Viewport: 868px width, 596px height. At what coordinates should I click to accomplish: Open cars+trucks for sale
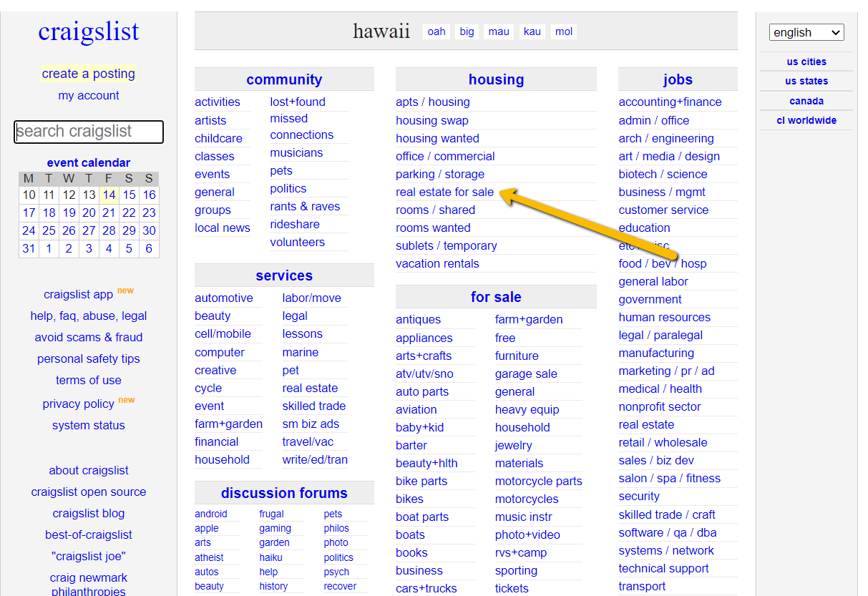426,588
